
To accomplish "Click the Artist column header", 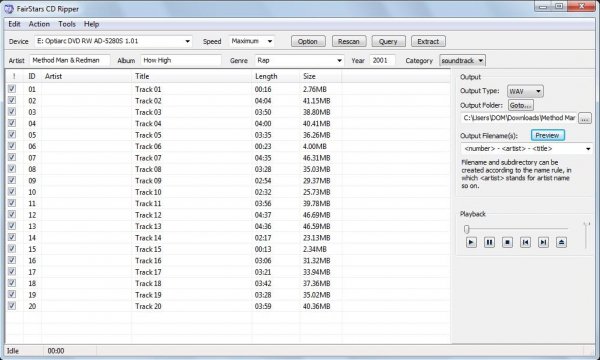I will (86, 76).
